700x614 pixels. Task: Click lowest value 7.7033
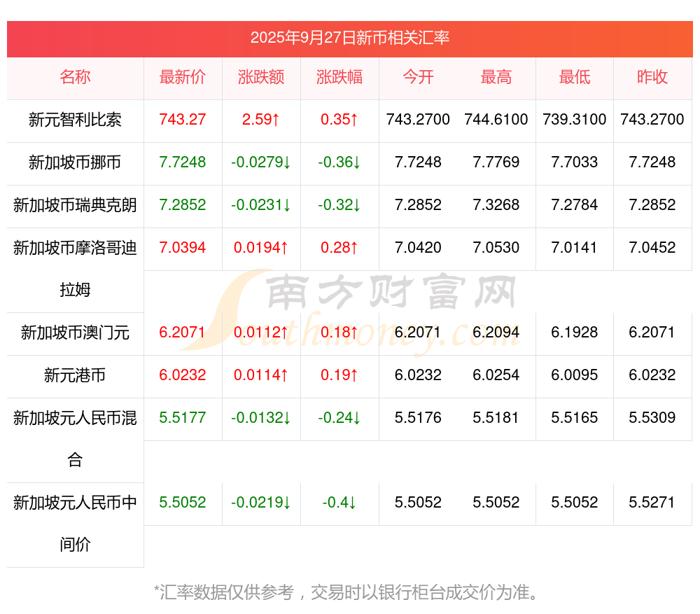[x=574, y=162]
